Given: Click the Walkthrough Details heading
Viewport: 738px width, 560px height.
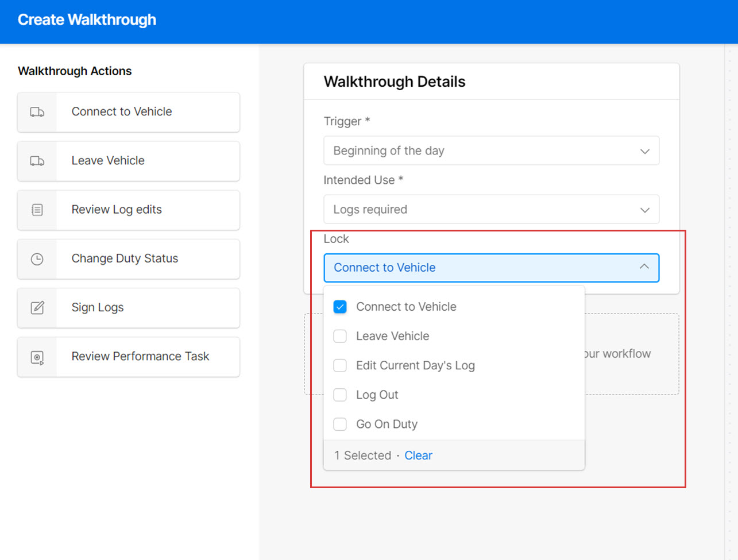Looking at the screenshot, I should pyautogui.click(x=395, y=82).
